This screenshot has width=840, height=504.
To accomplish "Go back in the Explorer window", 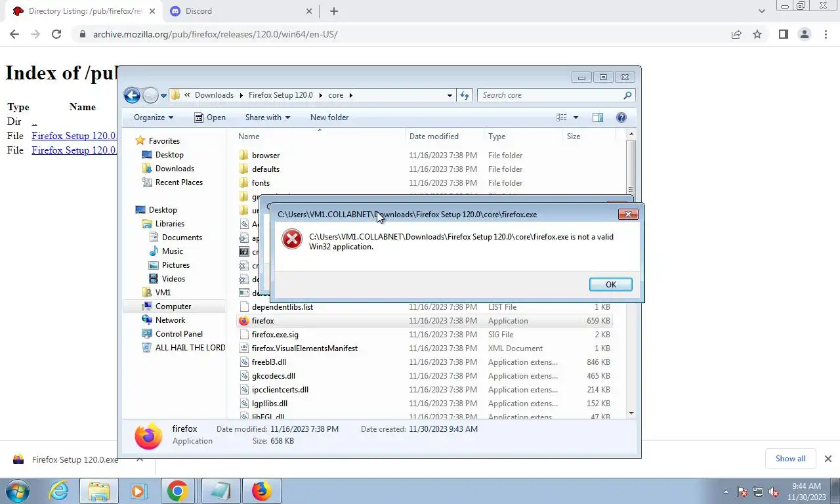I will point(132,95).
